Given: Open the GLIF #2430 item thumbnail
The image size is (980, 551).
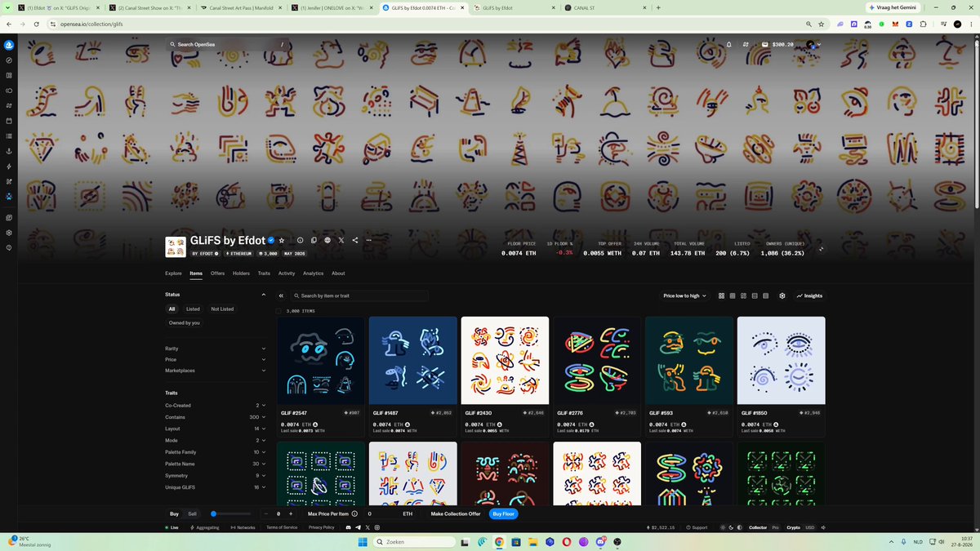Looking at the screenshot, I should click(x=505, y=360).
